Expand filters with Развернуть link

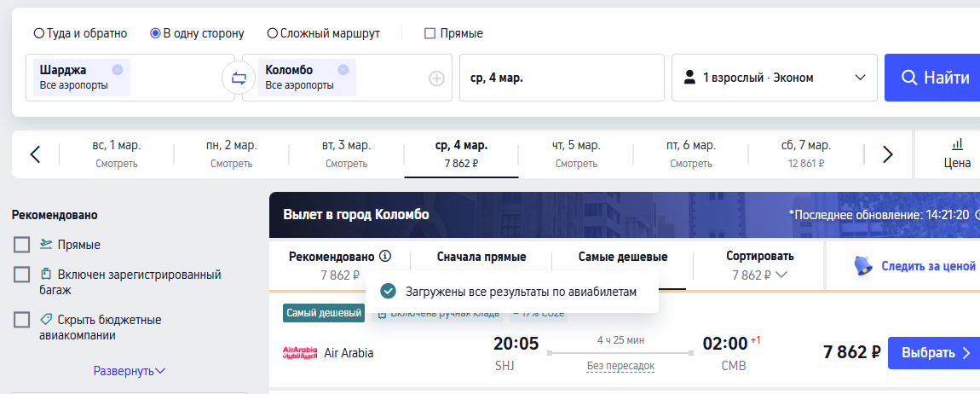(130, 371)
